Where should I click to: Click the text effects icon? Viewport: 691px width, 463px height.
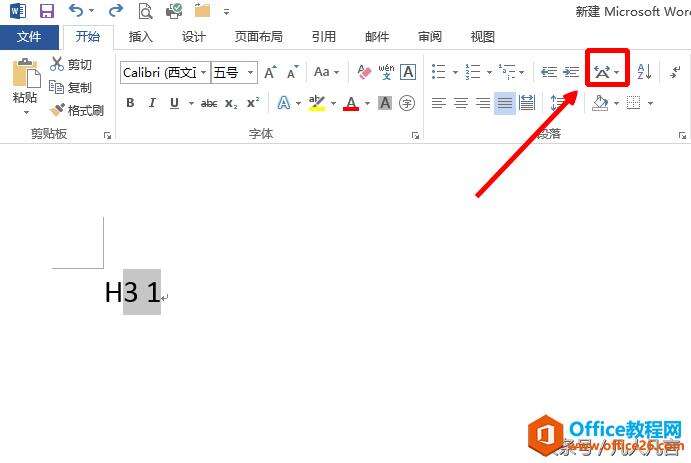(x=283, y=103)
